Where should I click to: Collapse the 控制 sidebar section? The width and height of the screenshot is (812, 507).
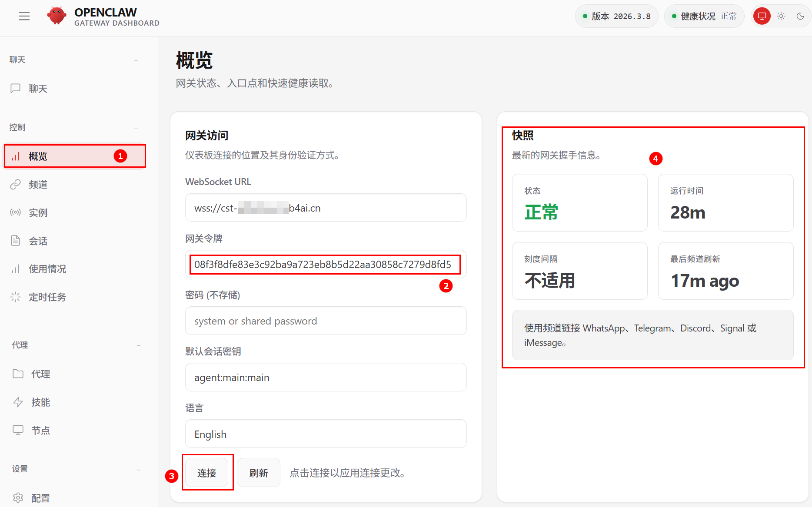tap(136, 128)
